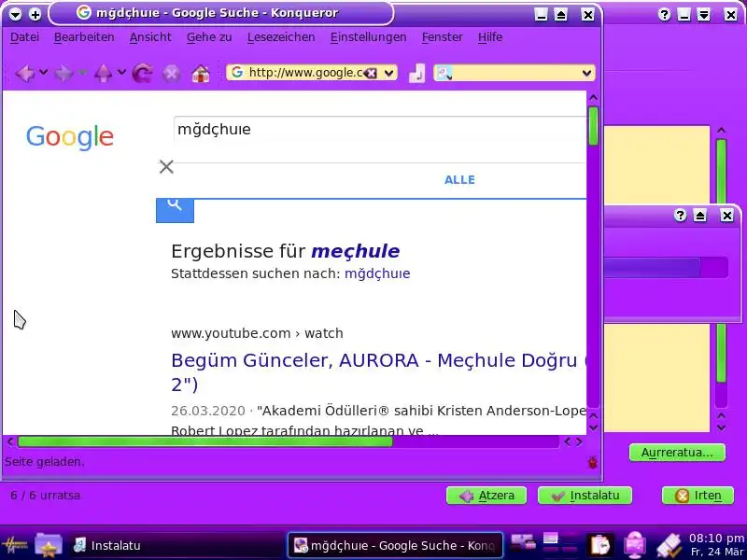Image resolution: width=747 pixels, height=560 pixels.
Task: Go to home page via house icon
Action: click(x=201, y=74)
